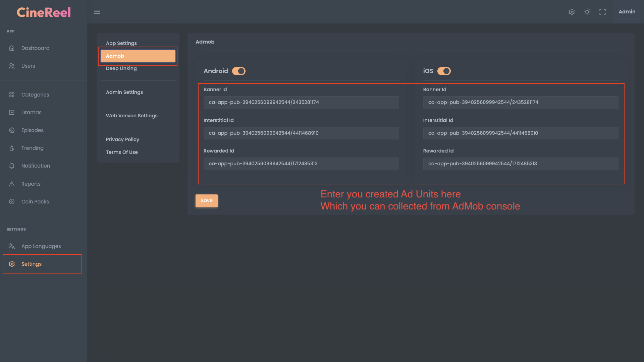Focus the iOS Rewarded Id field
This screenshot has height=362, width=644.
[x=520, y=164]
